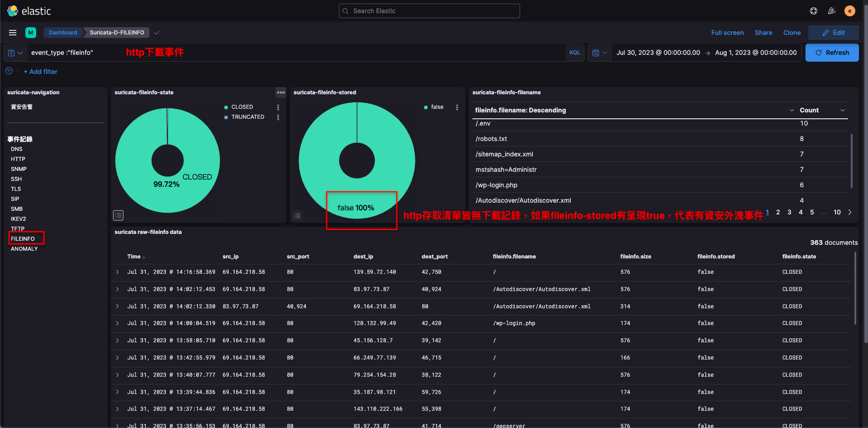The width and height of the screenshot is (868, 428).
Task: Expand the 13:42:55.979 document row
Action: click(x=117, y=358)
